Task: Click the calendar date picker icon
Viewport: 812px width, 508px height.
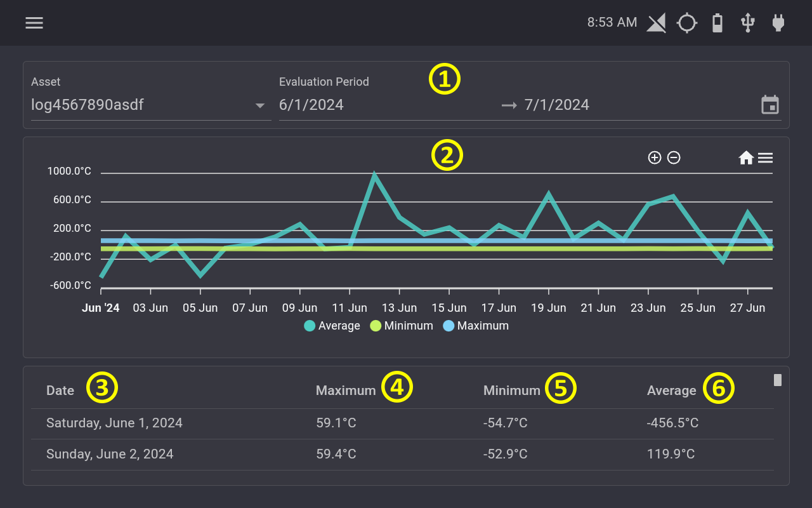Action: point(770,105)
